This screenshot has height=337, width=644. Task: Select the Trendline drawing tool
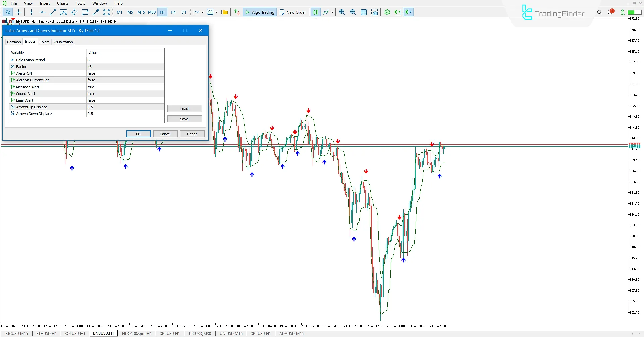(x=52, y=12)
